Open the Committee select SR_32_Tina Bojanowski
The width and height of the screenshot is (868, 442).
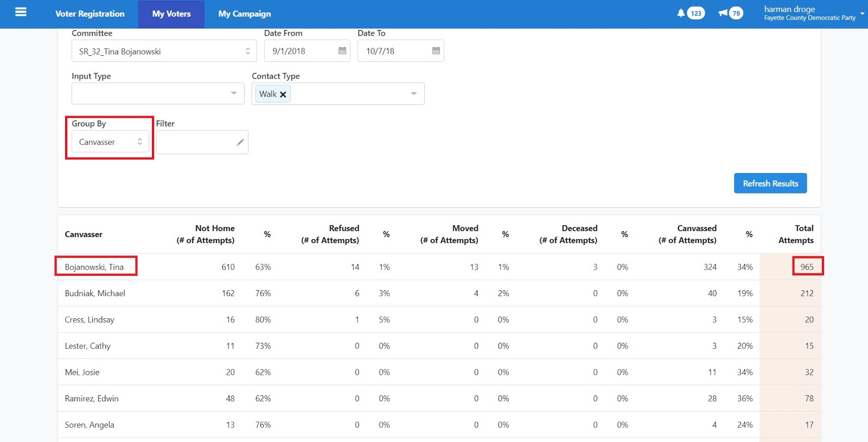click(164, 51)
